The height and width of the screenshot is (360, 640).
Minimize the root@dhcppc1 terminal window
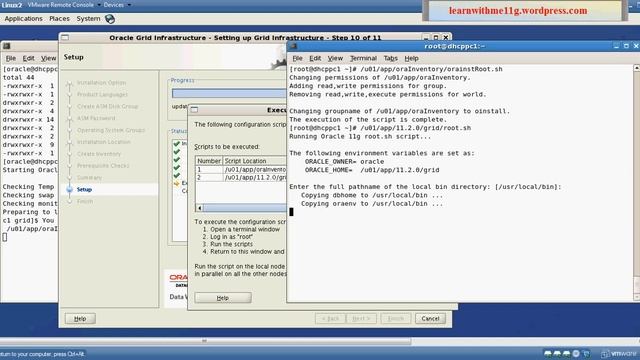(x=616, y=46)
